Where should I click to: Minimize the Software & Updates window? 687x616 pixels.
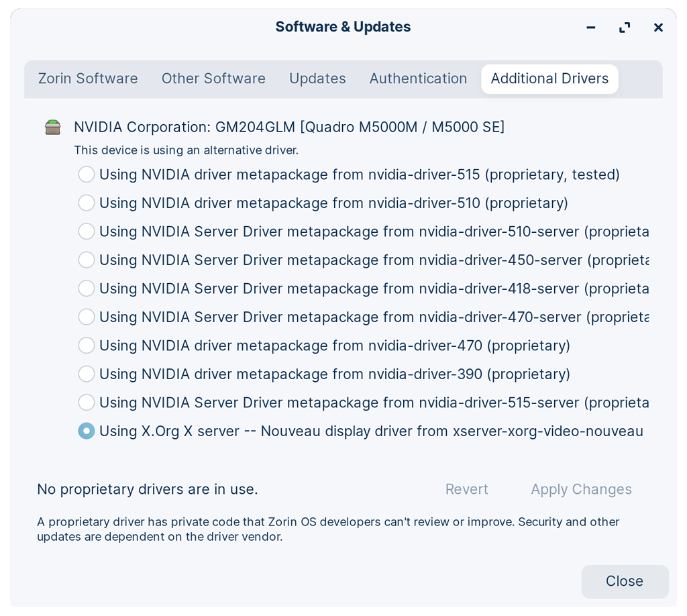pos(590,28)
